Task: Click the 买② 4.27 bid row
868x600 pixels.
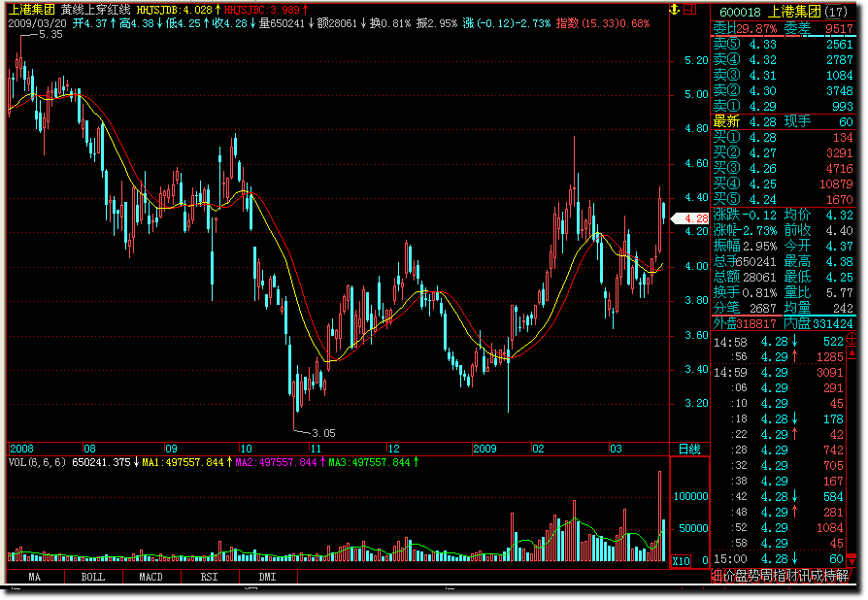Action: click(x=783, y=152)
